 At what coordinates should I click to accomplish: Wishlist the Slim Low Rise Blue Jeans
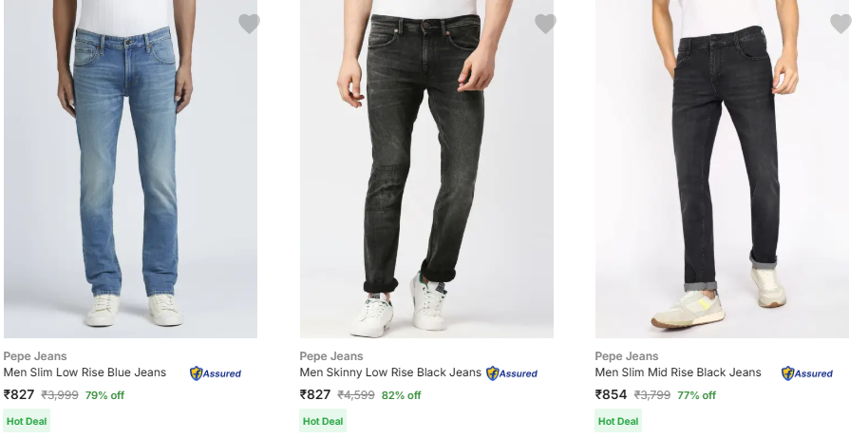click(249, 24)
